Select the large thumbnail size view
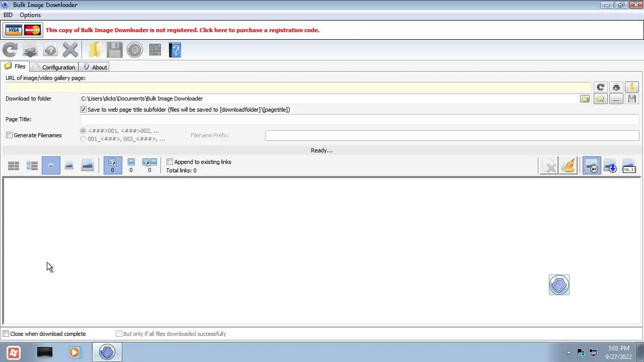Image resolution: width=644 pixels, height=362 pixels. pyautogui.click(x=88, y=166)
